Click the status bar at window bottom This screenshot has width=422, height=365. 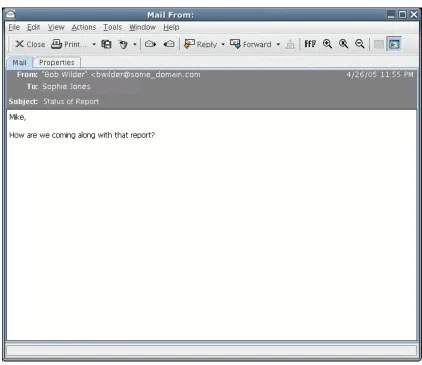click(x=211, y=351)
